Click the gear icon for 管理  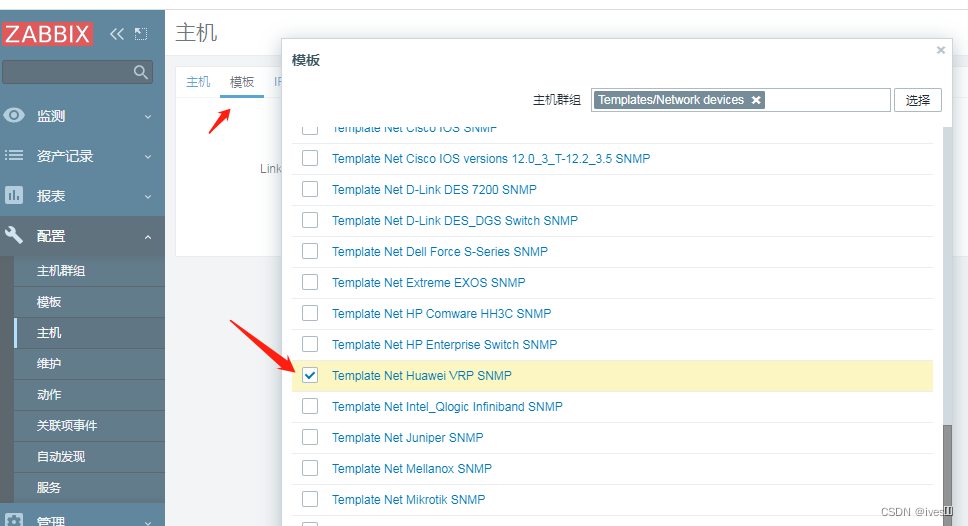point(14,520)
